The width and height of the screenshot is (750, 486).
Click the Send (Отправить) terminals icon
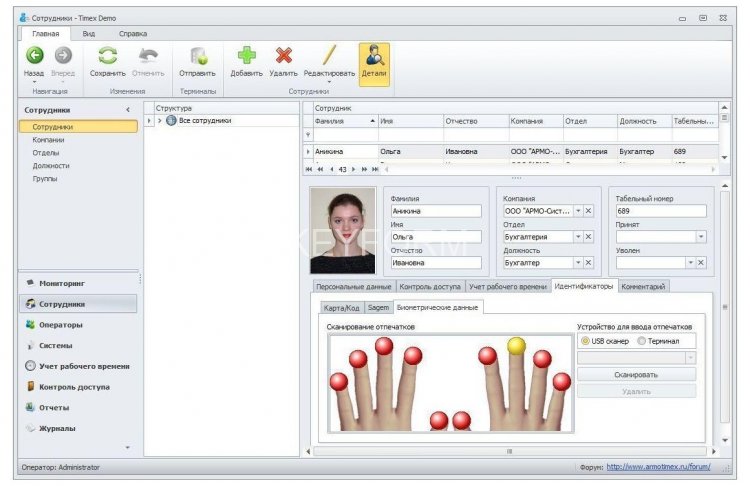[197, 57]
